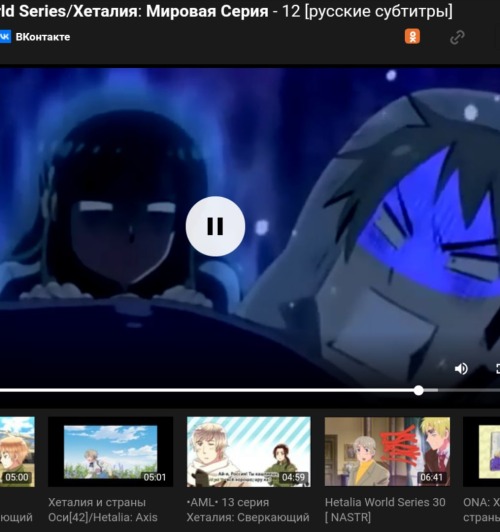Click the 'Мировая Серия - 12' video title
The width and height of the screenshot is (500, 532).
click(x=226, y=11)
